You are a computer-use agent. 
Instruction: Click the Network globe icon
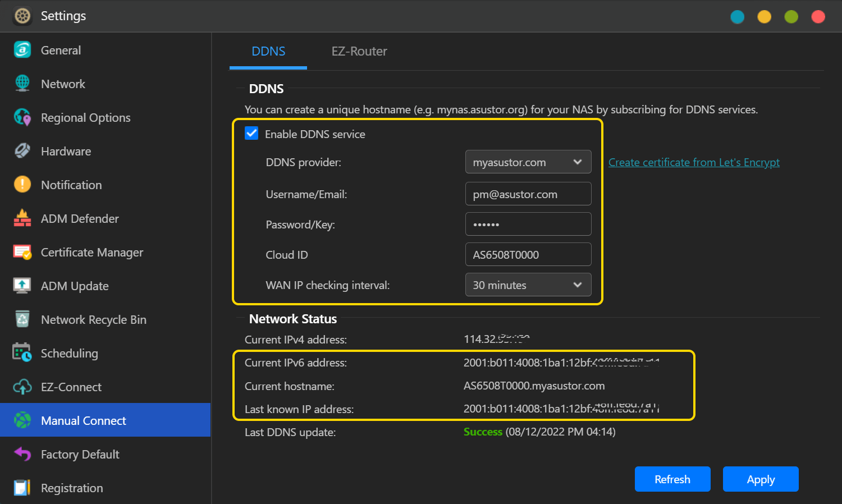coord(22,84)
